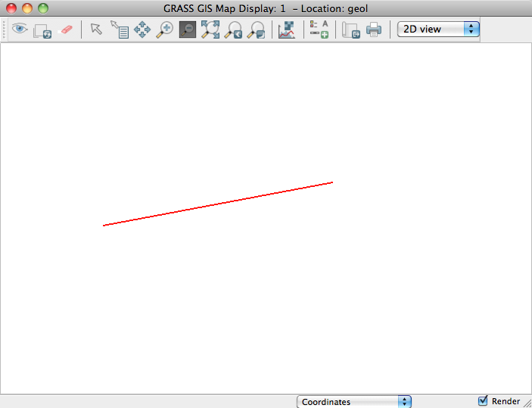
Task: Erase the display with eraser icon
Action: click(x=66, y=30)
